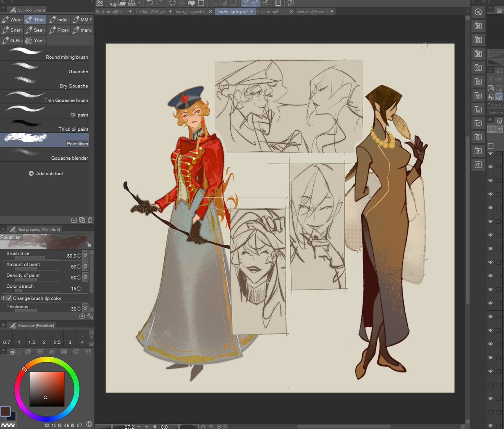Select the MM F brush group
This screenshot has height=429, width=504.
[82, 19]
